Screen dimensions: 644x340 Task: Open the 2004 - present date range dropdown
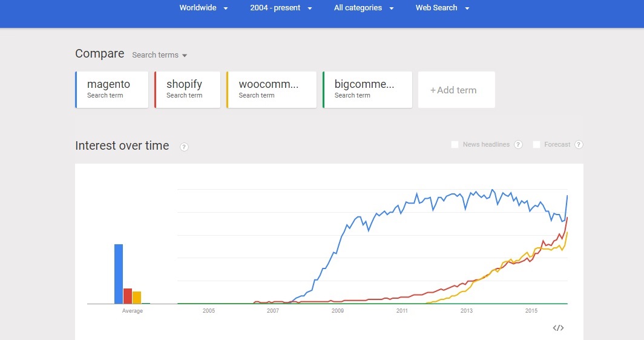281,8
